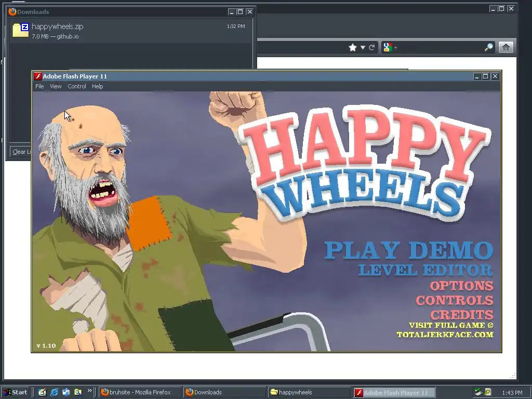Click the happywheels.zip file icon in Downloads
The height and width of the screenshot is (399, 532).
point(20,30)
